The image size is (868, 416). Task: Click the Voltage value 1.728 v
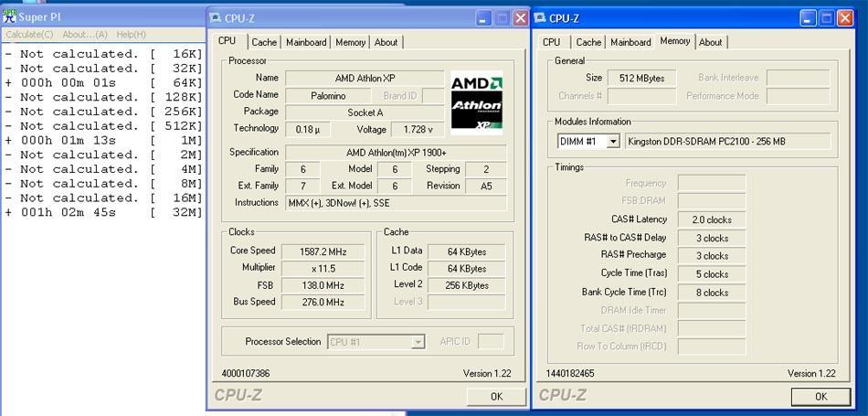[418, 130]
